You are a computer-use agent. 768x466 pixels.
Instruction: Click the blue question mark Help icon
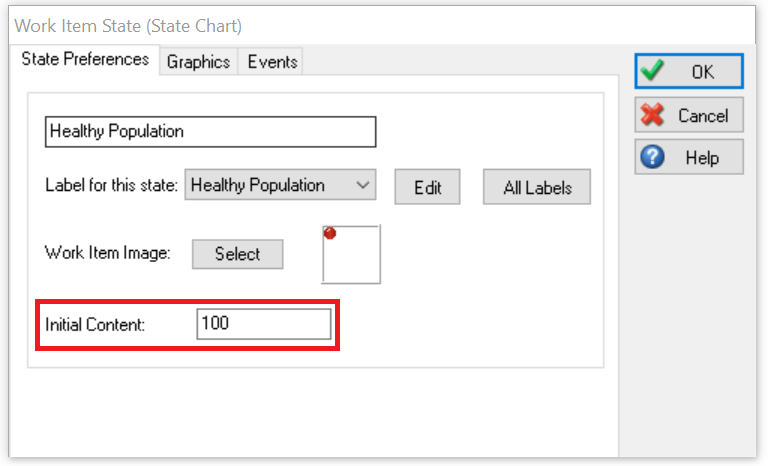[652, 157]
